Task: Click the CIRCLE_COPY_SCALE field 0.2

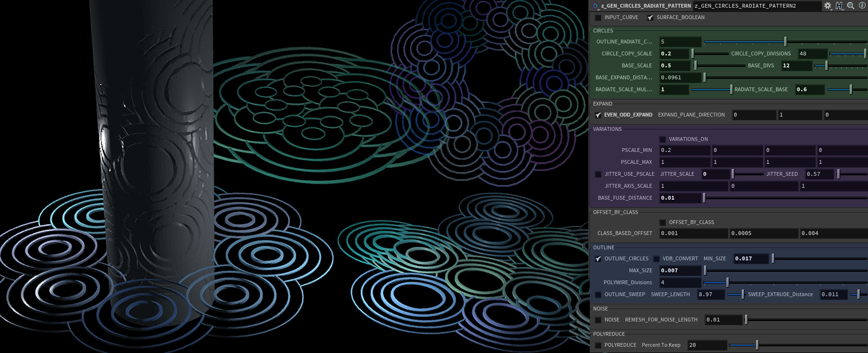Action: [674, 54]
